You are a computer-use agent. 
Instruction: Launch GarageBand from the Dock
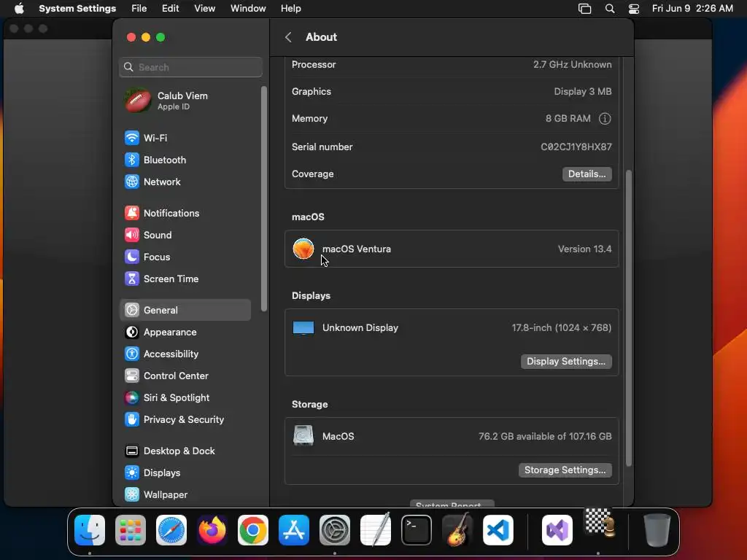click(457, 530)
